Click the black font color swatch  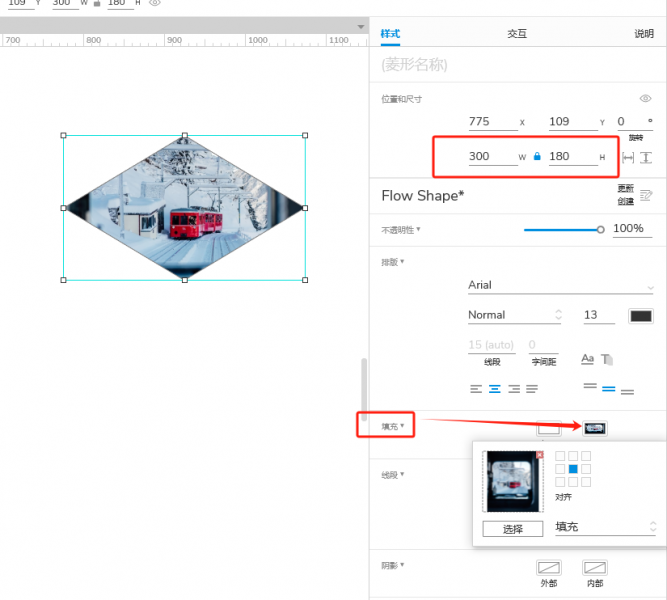coord(640,316)
